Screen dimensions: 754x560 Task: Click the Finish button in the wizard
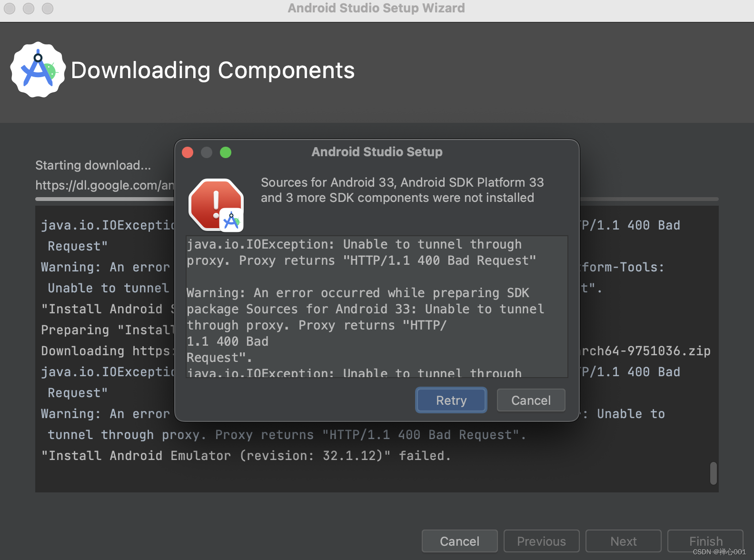(705, 541)
